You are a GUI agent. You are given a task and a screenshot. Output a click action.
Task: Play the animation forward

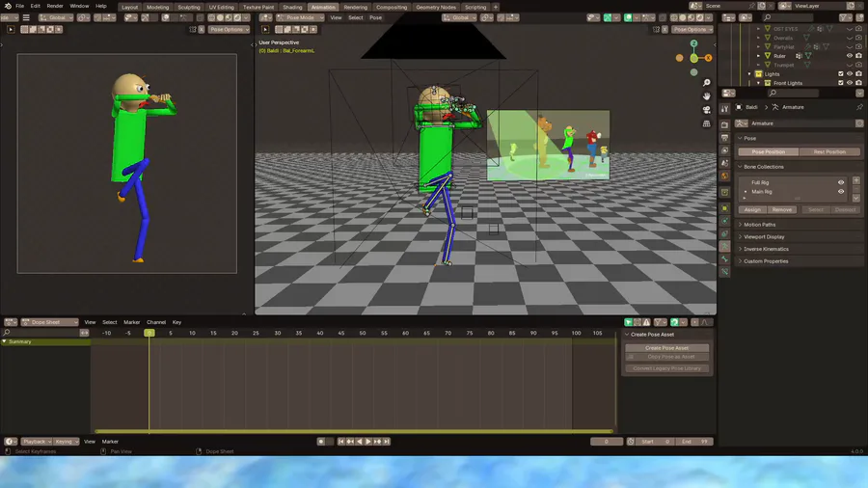(x=368, y=442)
